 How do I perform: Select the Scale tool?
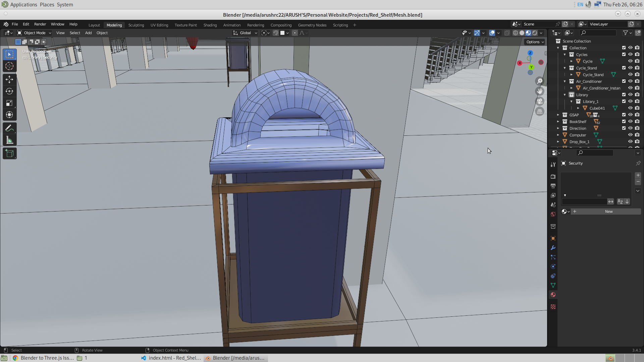[x=9, y=103]
